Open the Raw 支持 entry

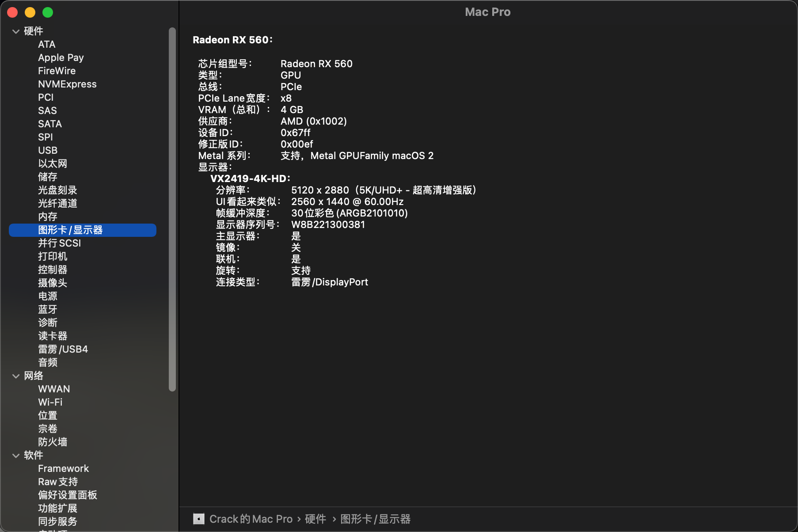pos(58,482)
